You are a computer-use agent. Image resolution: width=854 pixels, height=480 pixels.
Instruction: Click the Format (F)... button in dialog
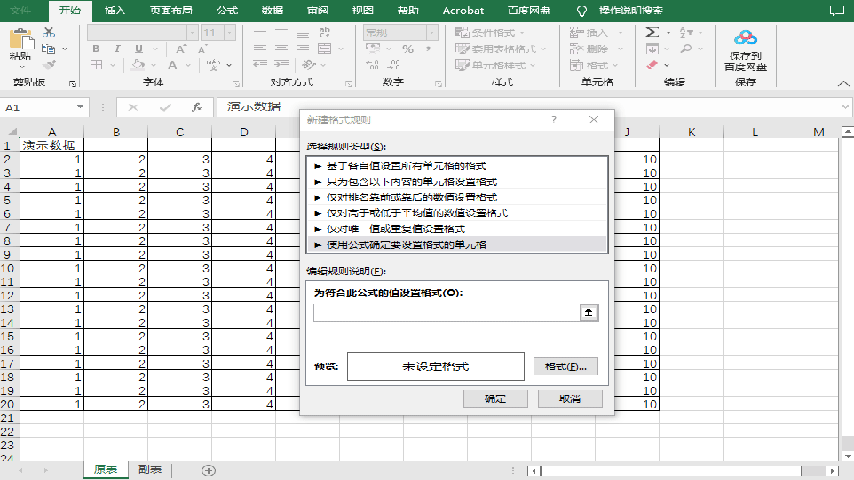[566, 366]
